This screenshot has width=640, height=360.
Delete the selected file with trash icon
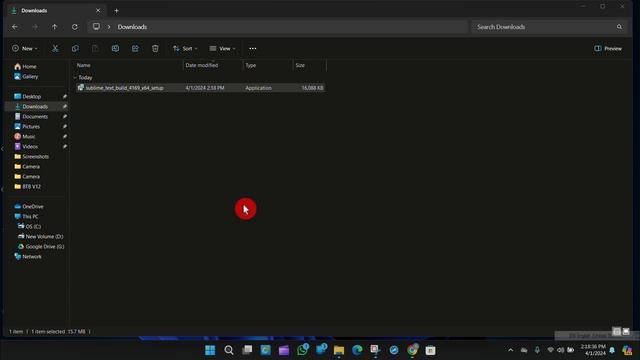pos(155,49)
